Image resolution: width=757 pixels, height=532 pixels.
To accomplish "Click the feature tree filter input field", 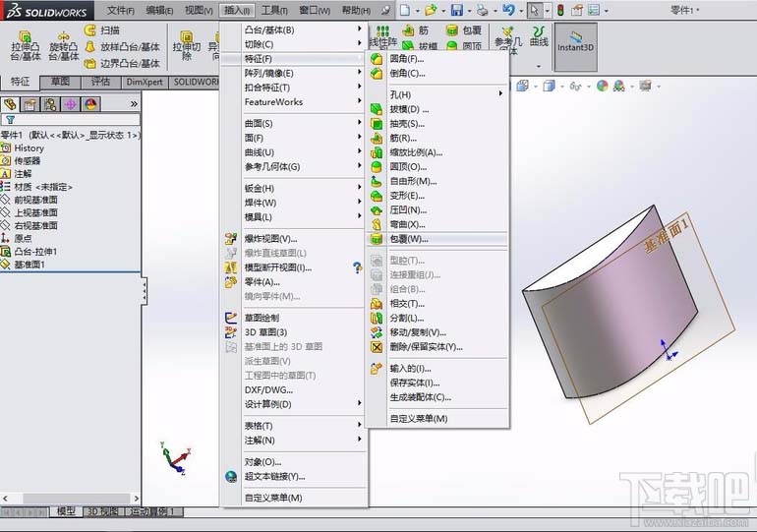I will [x=71, y=120].
